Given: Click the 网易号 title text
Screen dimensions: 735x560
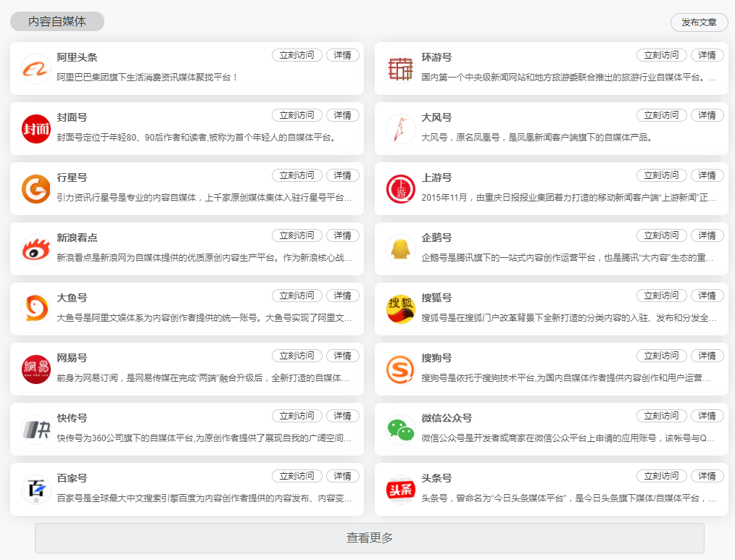Looking at the screenshot, I should click(x=72, y=358).
